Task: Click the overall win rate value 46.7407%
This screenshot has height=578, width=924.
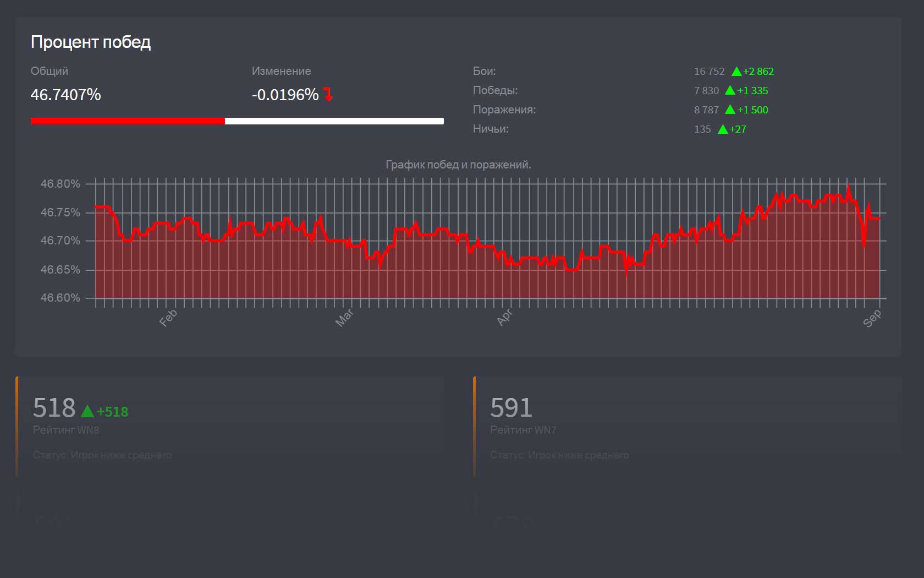Action: click(65, 95)
